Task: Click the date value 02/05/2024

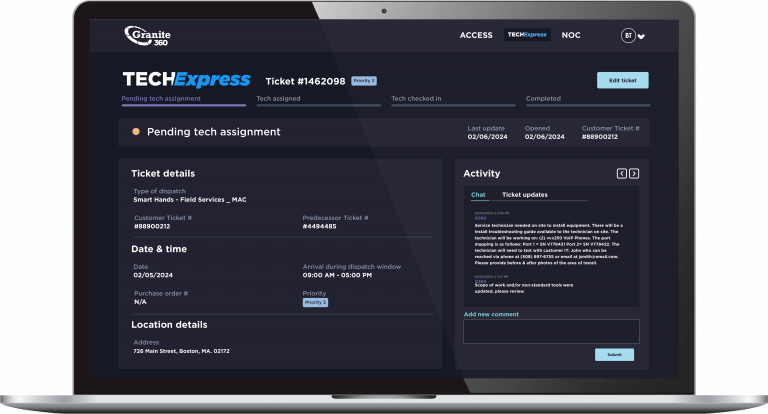Action: (x=153, y=275)
